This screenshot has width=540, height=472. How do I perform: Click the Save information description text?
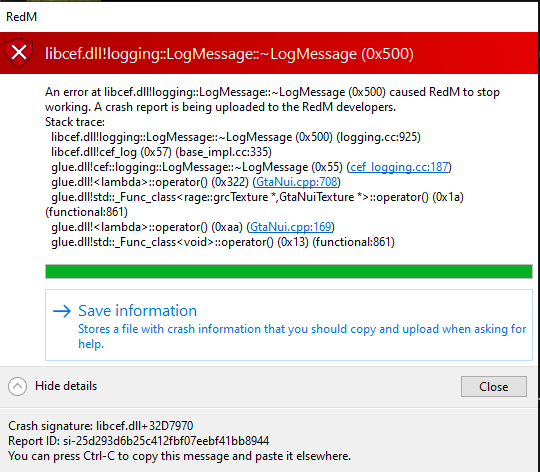click(302, 336)
